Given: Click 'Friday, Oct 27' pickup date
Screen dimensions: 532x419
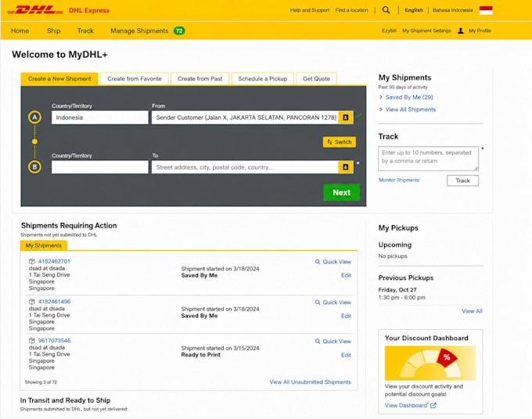Looking at the screenshot, I should (397, 290).
